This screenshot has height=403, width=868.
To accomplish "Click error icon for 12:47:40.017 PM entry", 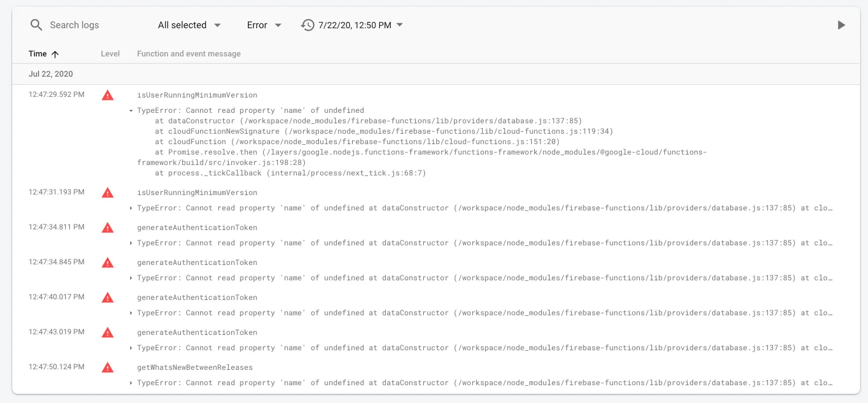I will point(107,297).
